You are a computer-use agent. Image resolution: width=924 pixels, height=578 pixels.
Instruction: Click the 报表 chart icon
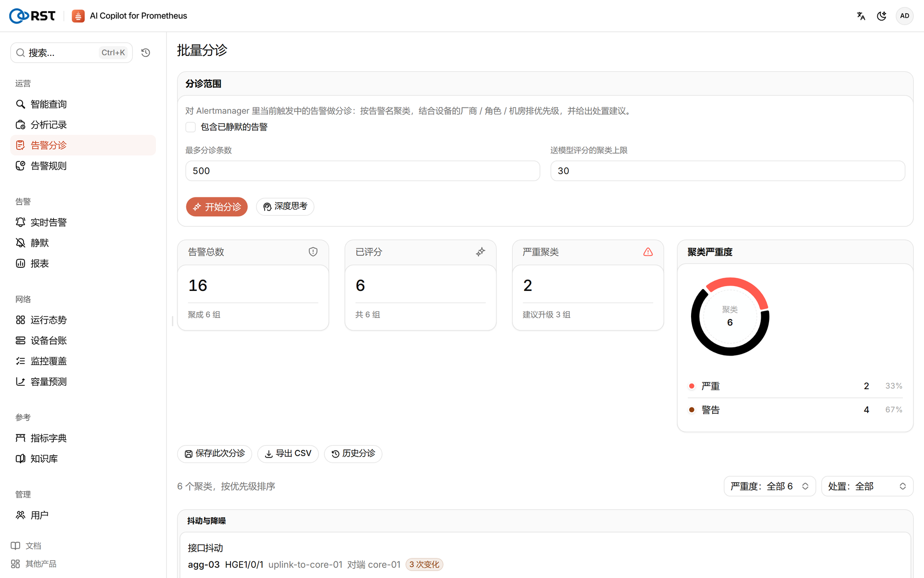[x=20, y=263]
